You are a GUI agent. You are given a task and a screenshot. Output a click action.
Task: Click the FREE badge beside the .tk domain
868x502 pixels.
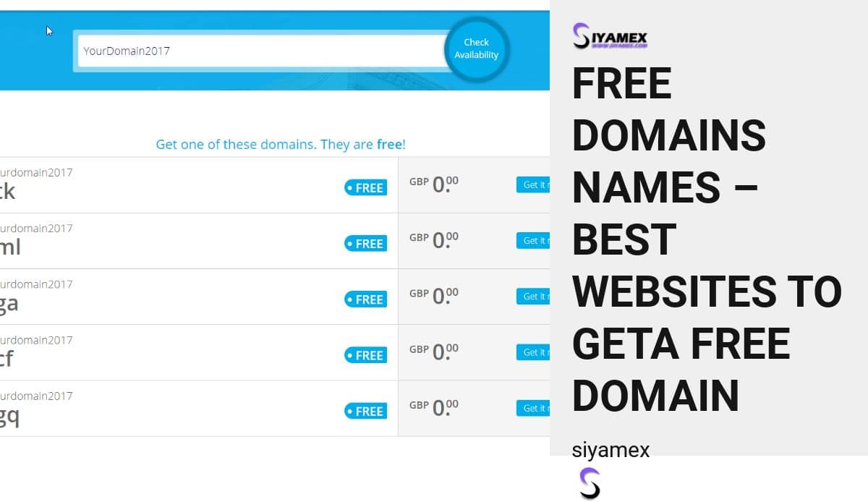[365, 187]
